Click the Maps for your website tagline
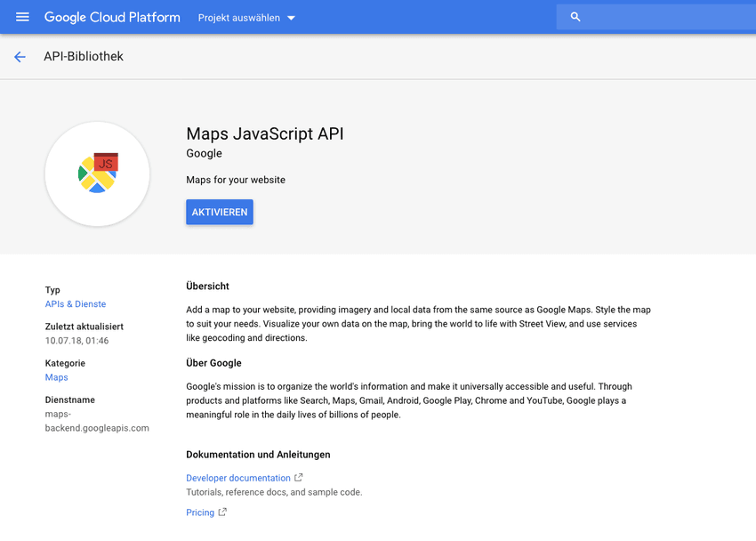Screen dimensions: 756x541 pyautogui.click(x=236, y=180)
